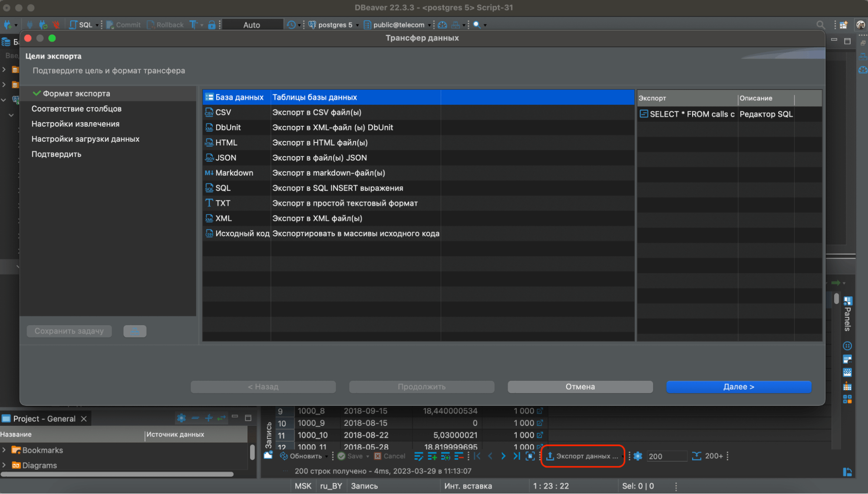This screenshot has height=494, width=868.
Task: Open the 'Соответствие столбцов' wizard step
Action: (x=76, y=109)
